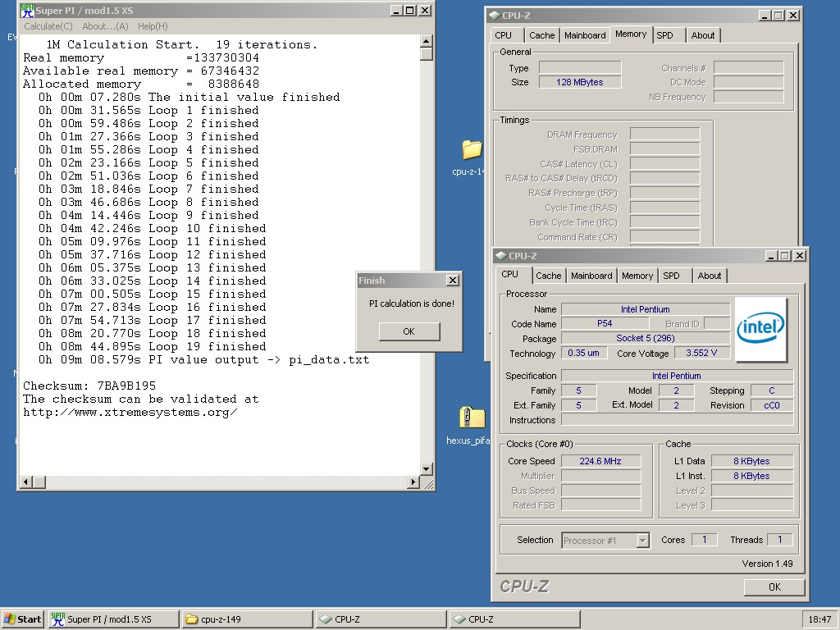The width and height of the screenshot is (840, 630).
Task: Activate Super PI taskbar button
Action: tap(113, 619)
